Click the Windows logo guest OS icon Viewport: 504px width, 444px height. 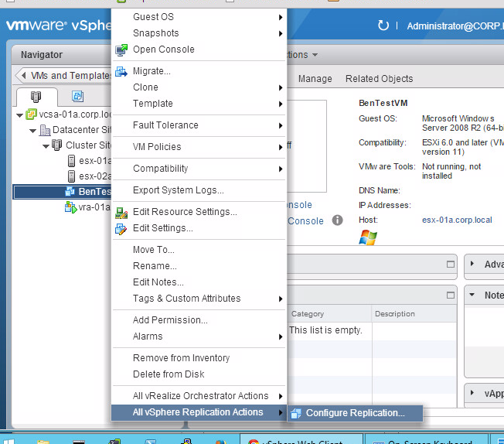368,237
